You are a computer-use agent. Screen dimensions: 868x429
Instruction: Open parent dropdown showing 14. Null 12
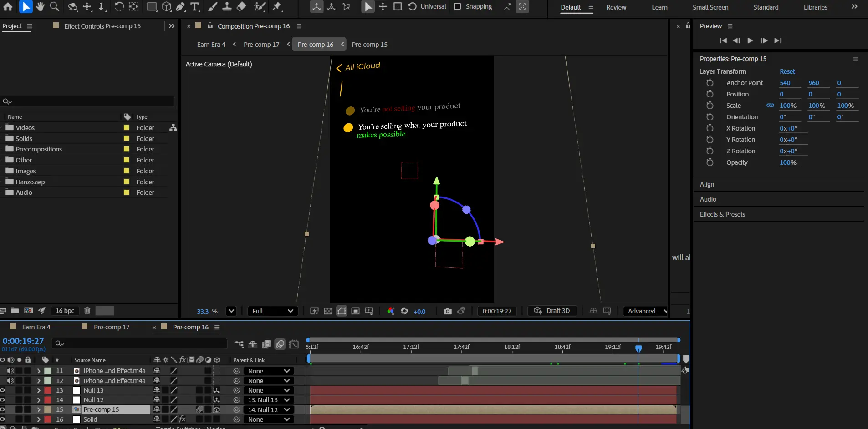[x=269, y=409]
